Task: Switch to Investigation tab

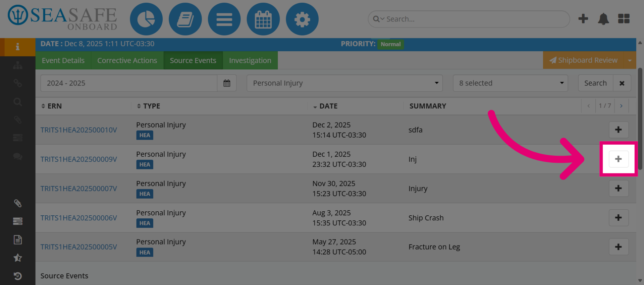Action: (x=250, y=60)
